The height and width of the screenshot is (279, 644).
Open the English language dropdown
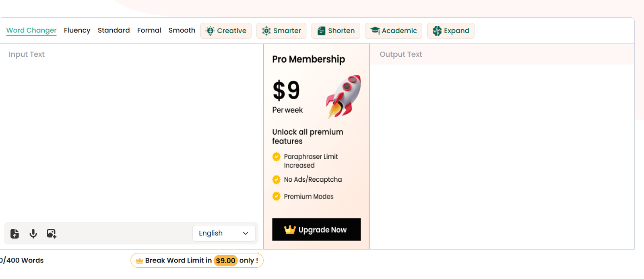pos(224,234)
